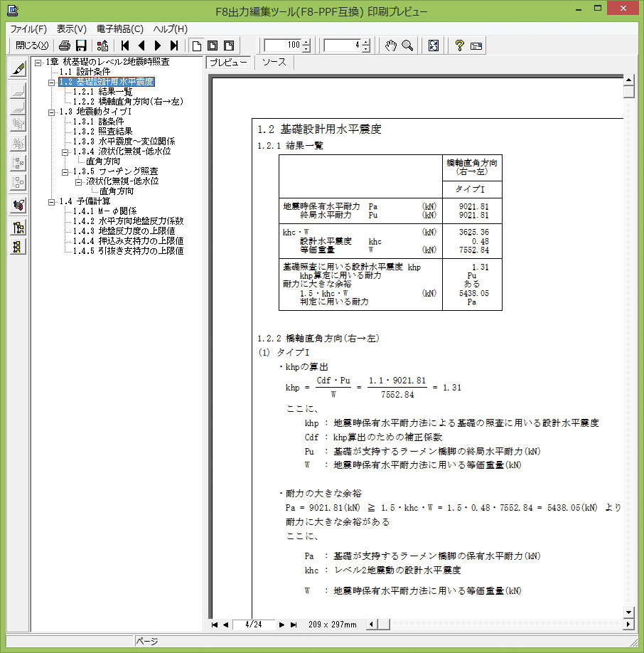Collapse the 1.3 地震動タイプI node
This screenshot has width=644, height=653.
[x=51, y=112]
